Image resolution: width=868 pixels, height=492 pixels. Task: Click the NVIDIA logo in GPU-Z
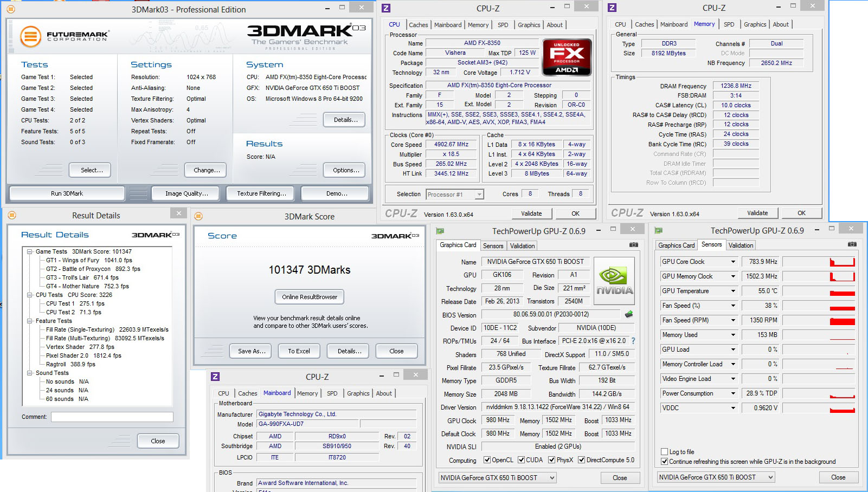615,280
